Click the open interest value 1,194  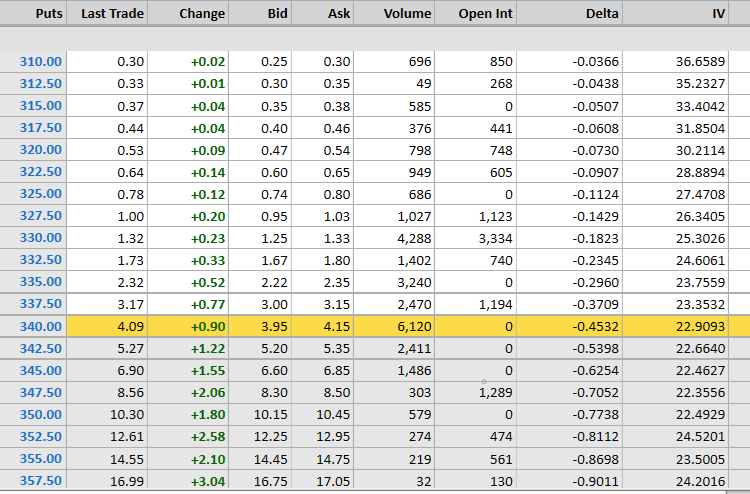[496, 304]
